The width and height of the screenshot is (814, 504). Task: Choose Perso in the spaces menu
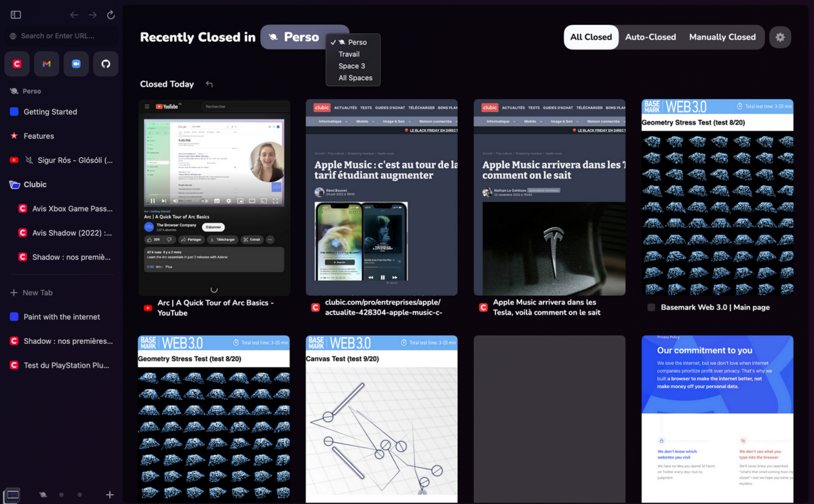[x=353, y=42]
